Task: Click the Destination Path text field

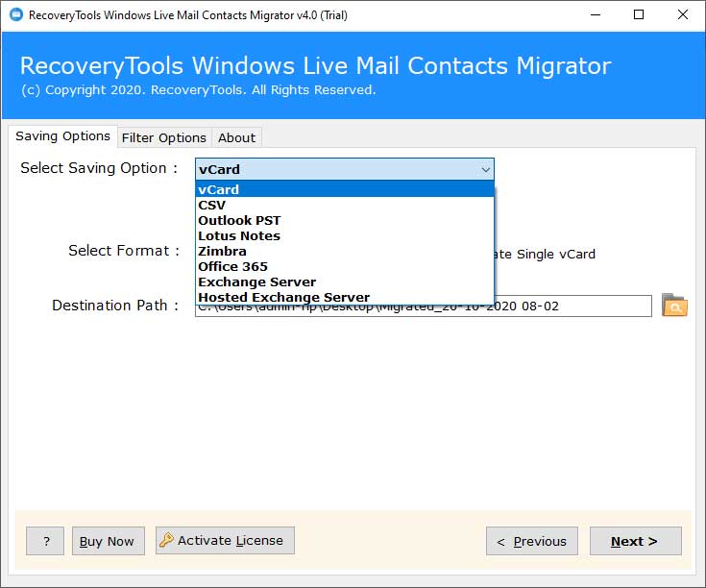Action: point(424,306)
